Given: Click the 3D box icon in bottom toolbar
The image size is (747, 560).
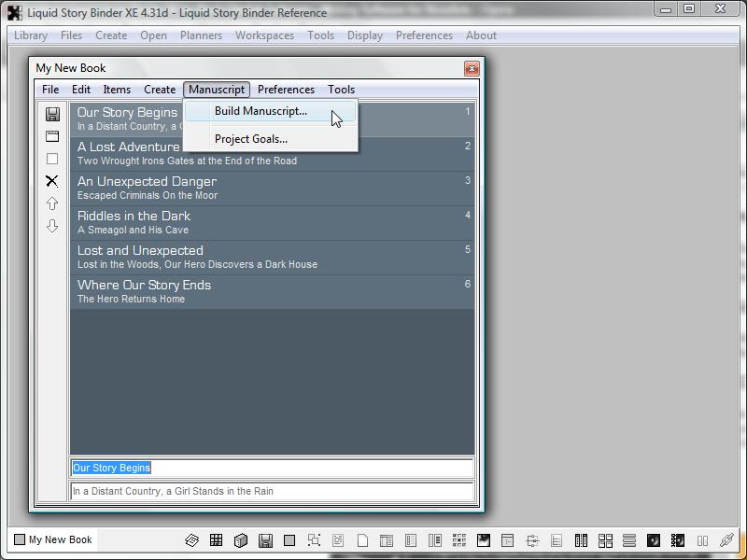Looking at the screenshot, I should tap(240, 540).
